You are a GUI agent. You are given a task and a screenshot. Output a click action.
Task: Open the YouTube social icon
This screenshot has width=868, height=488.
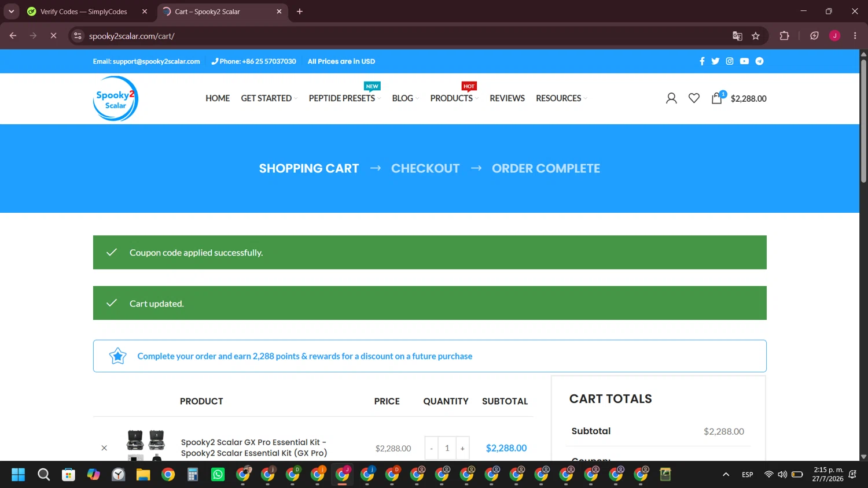[744, 61]
